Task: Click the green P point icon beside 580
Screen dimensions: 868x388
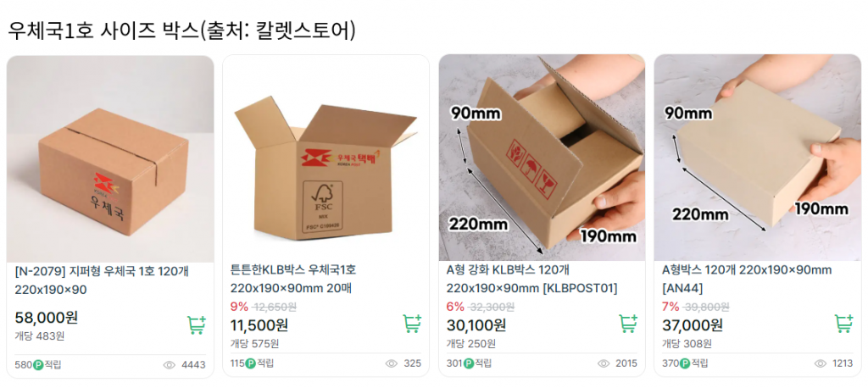Action: (39, 365)
